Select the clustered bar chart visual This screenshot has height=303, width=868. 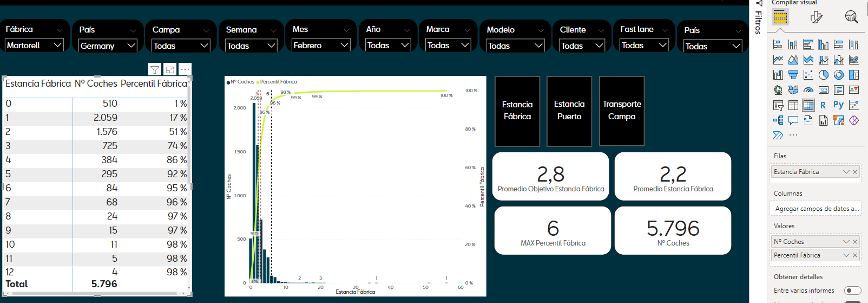click(808, 44)
